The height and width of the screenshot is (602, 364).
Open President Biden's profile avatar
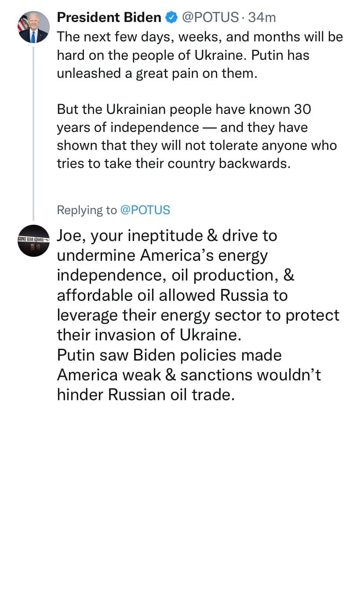(33, 27)
